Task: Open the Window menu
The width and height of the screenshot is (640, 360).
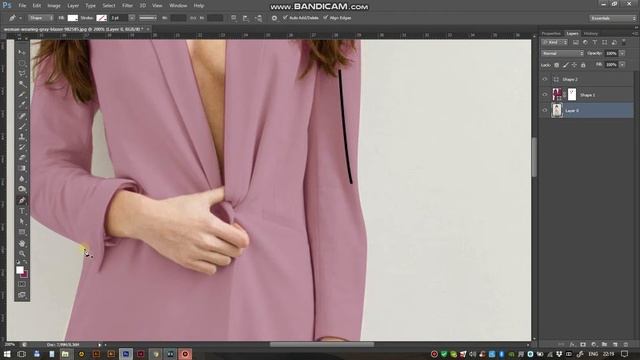Action: [x=178, y=6]
